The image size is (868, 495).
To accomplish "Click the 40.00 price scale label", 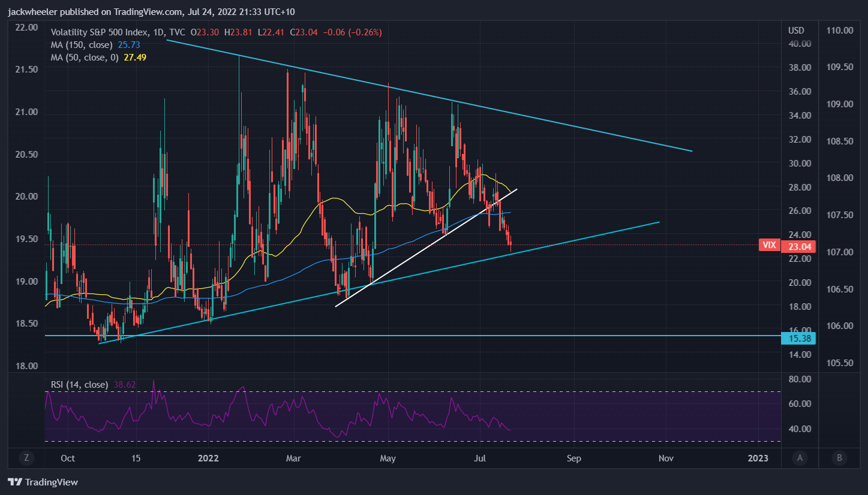I will tap(800, 43).
